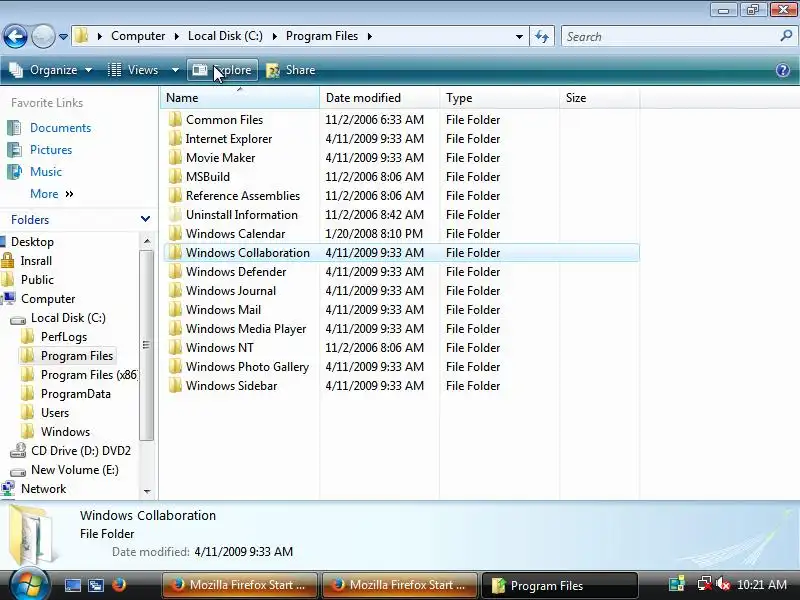Open help via blue question mark icon
The image size is (800, 600).
783,70
